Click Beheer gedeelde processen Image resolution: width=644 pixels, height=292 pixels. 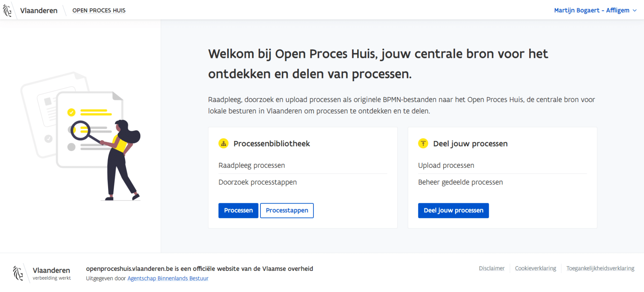coord(460,182)
